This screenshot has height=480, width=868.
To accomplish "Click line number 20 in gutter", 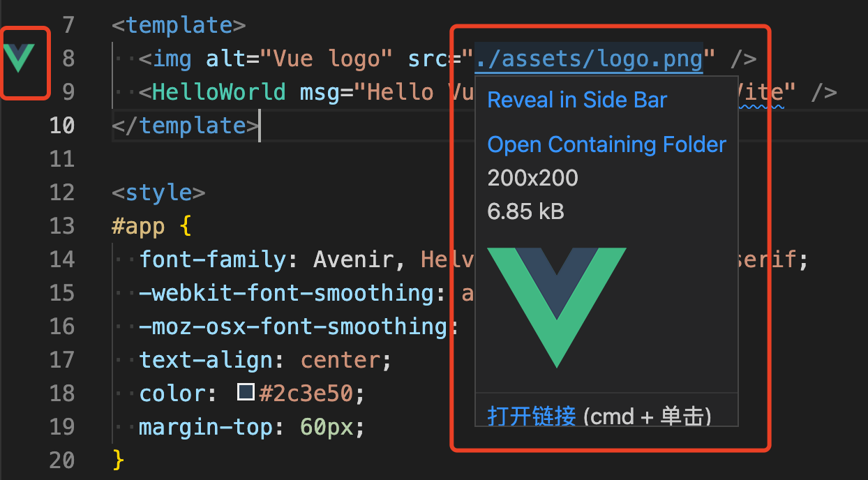I will pos(62,460).
